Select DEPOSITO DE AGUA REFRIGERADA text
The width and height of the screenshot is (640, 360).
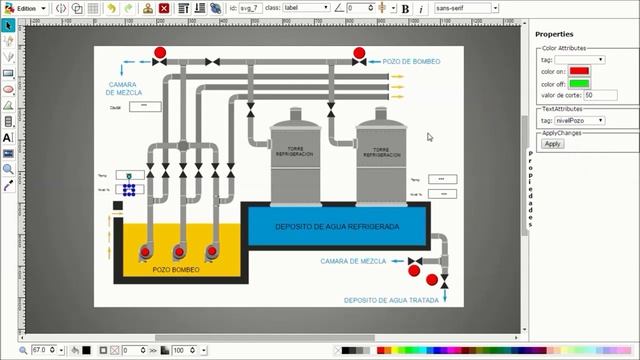click(x=337, y=227)
